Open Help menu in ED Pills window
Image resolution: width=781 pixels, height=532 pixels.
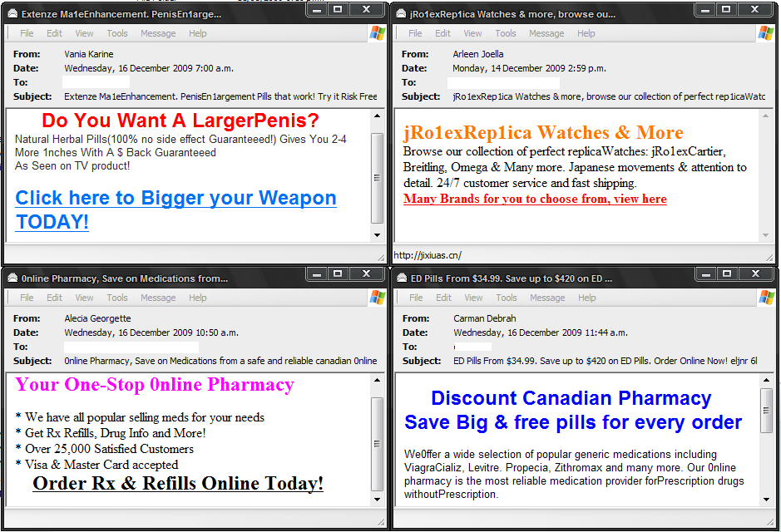click(x=586, y=298)
